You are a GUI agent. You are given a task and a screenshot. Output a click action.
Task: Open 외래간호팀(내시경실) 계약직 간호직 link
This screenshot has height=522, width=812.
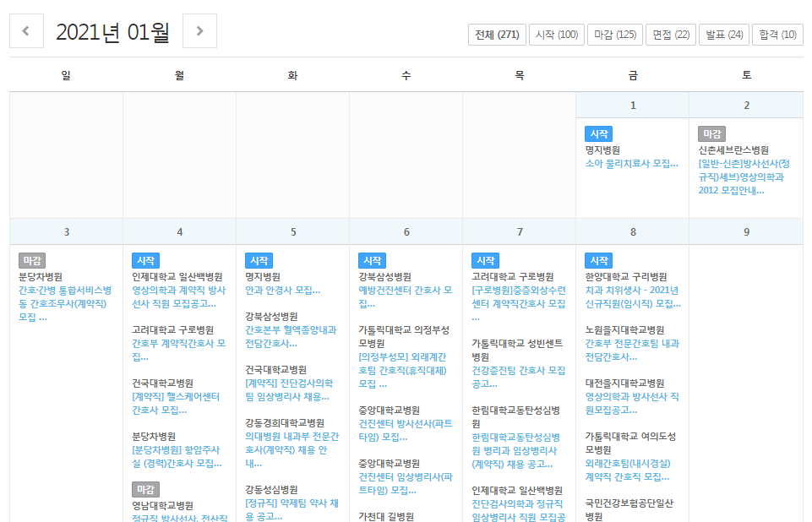pos(628,470)
